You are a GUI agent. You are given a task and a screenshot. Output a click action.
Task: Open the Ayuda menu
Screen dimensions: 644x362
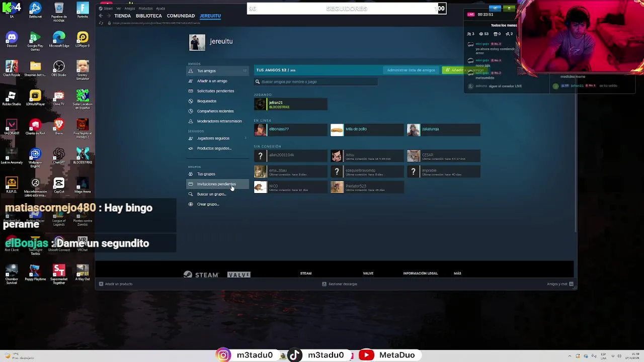click(160, 9)
